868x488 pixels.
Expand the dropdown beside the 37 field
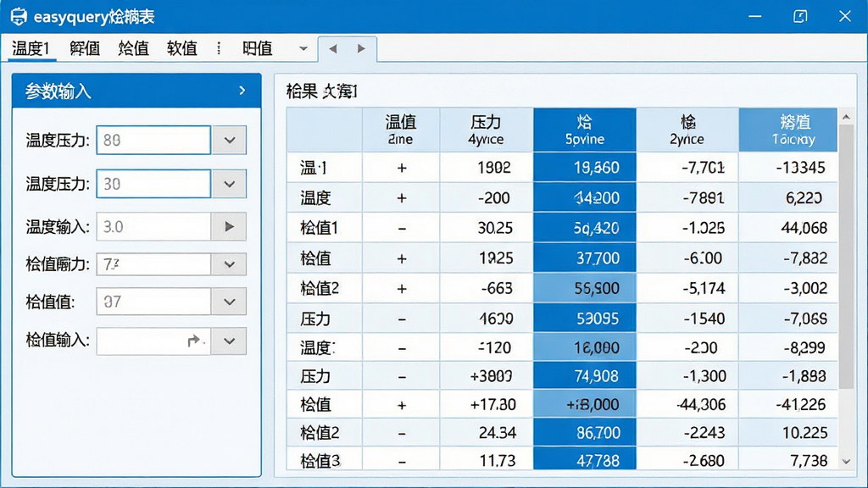229,302
